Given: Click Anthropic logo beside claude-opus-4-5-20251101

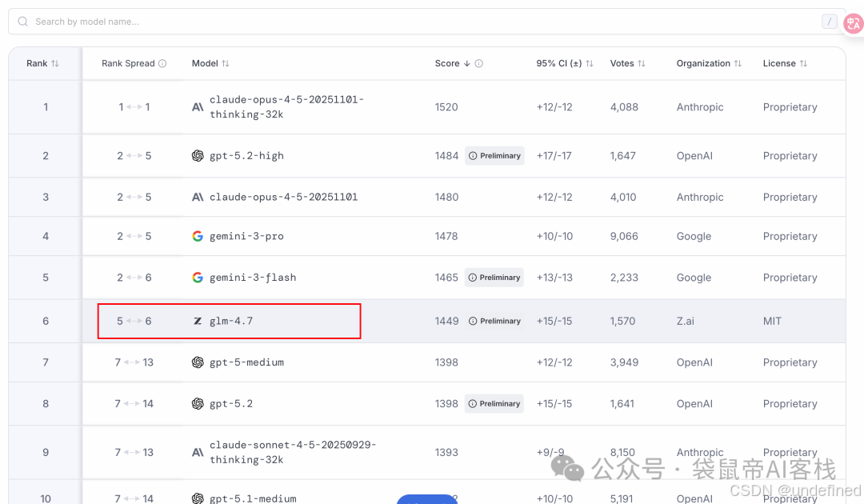Looking at the screenshot, I should point(198,197).
